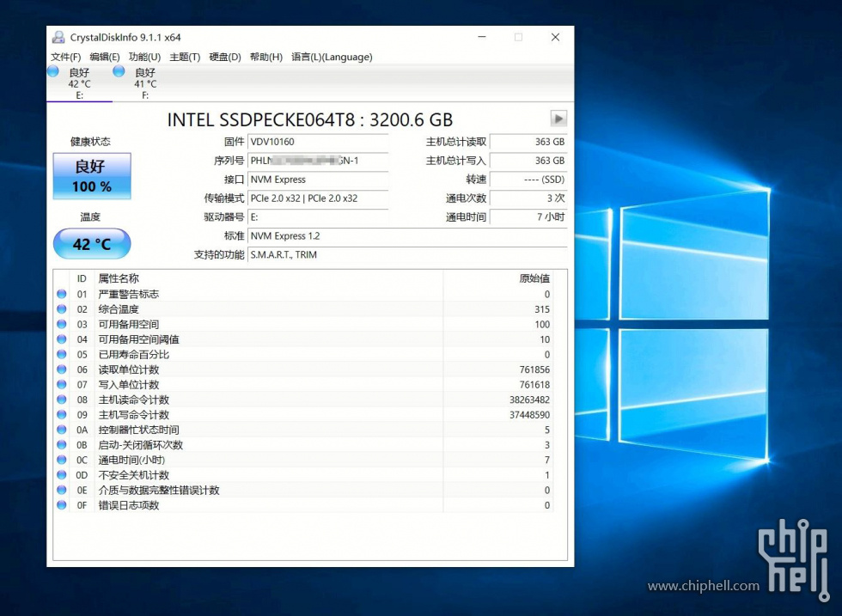Click raw value 38263482

point(529,399)
